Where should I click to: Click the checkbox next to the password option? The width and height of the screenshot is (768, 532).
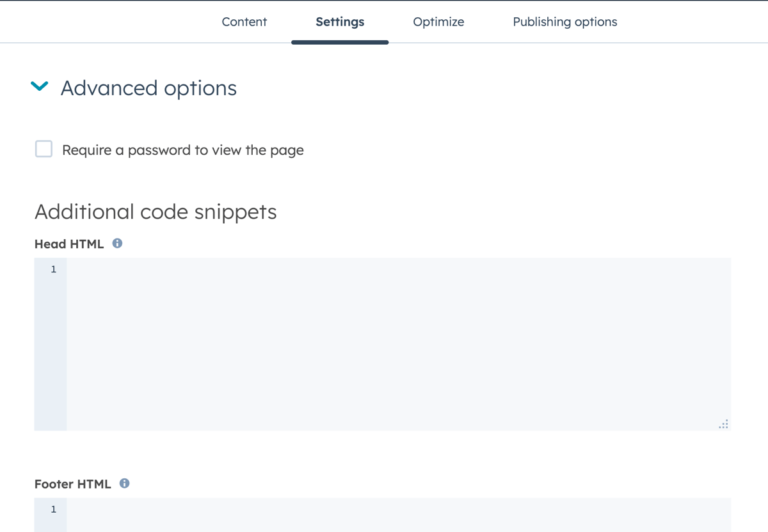[43, 149]
